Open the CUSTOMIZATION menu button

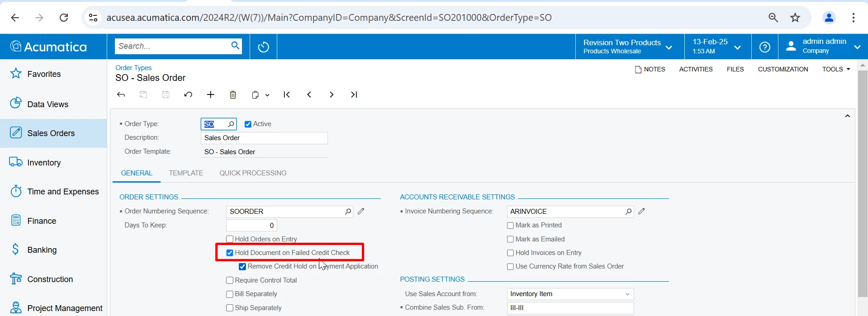[x=783, y=69]
